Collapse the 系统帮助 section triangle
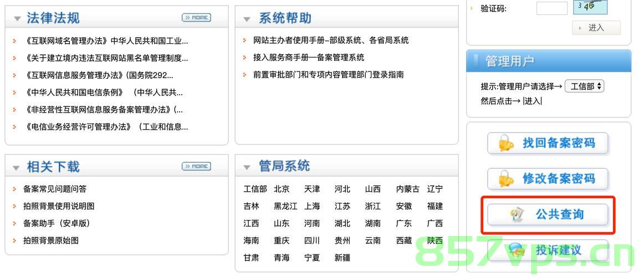 point(247,19)
